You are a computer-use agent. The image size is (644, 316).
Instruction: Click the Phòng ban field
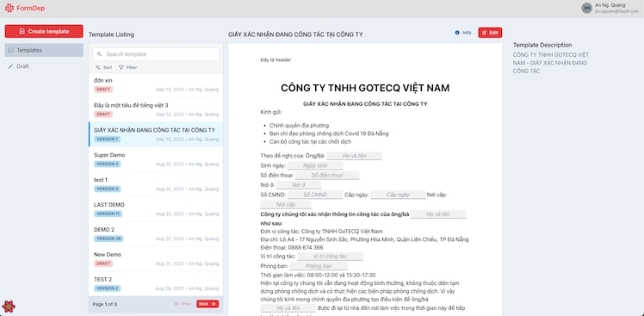(x=319, y=266)
